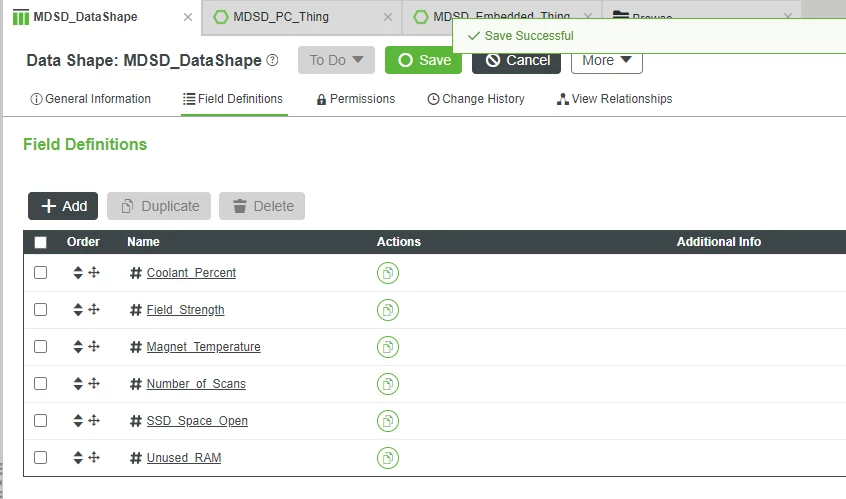This screenshot has height=499, width=846.
Task: Click the Name column header
Action: (144, 242)
